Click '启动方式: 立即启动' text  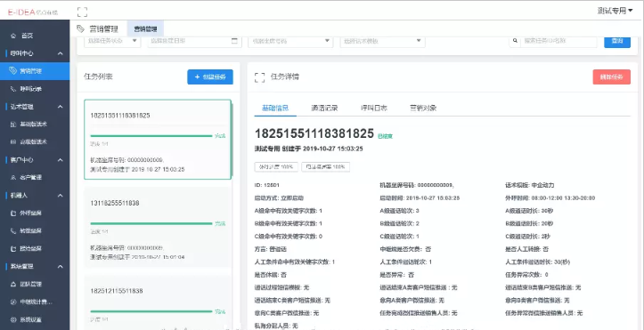coord(279,198)
